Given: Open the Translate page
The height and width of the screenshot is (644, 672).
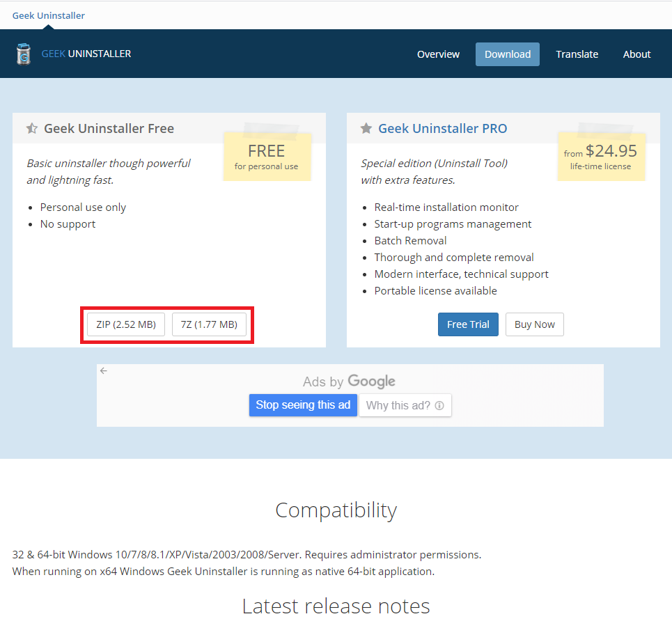Looking at the screenshot, I should 577,54.
